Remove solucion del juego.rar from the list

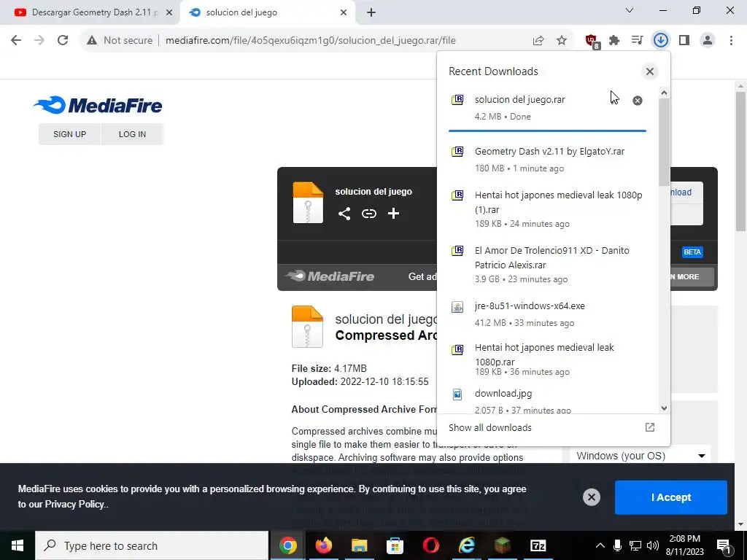pyautogui.click(x=637, y=101)
